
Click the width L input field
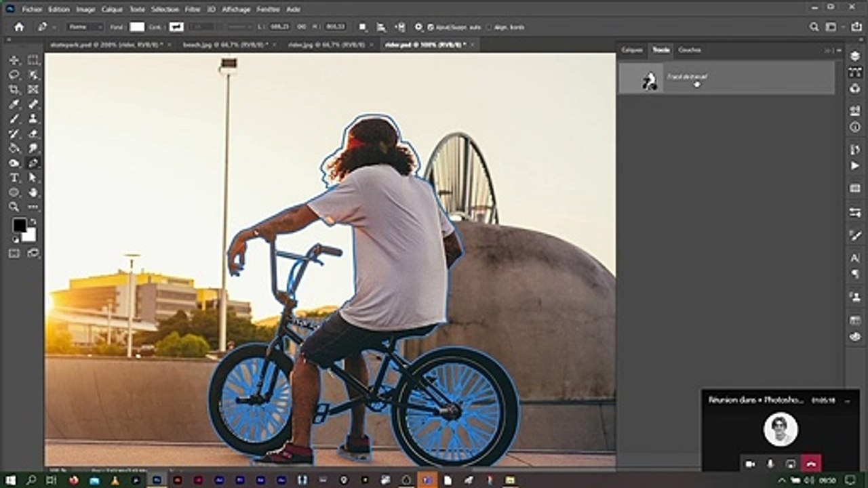(279, 27)
